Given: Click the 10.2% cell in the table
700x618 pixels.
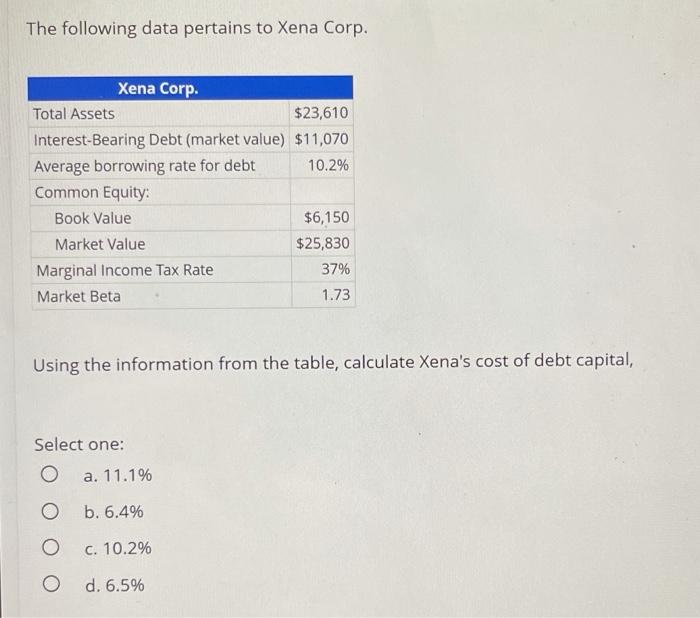Looking at the screenshot, I should (328, 166).
